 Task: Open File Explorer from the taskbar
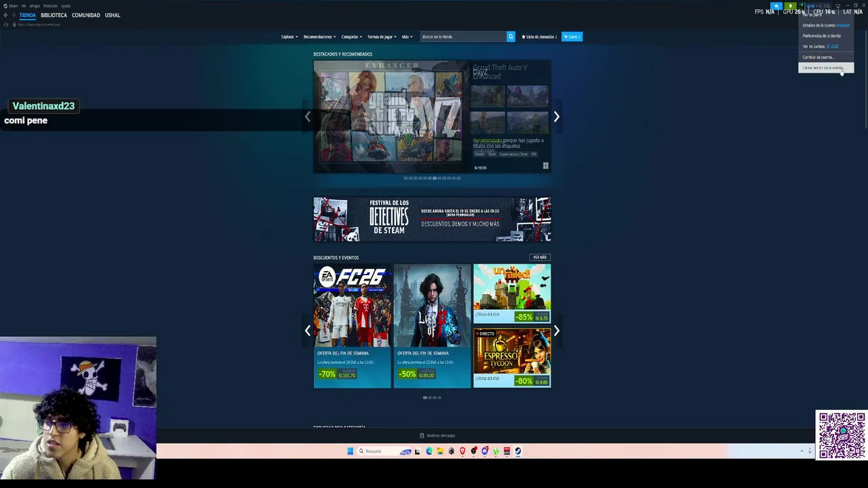pyautogui.click(x=440, y=451)
